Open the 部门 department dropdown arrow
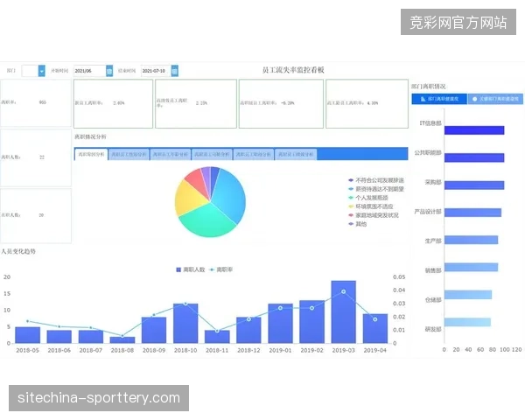 tap(41, 71)
